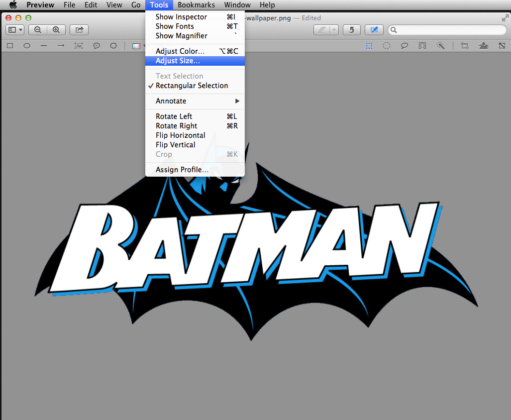The image size is (511, 420).
Task: Choose Assign Profile... menu item
Action: coord(195,169)
